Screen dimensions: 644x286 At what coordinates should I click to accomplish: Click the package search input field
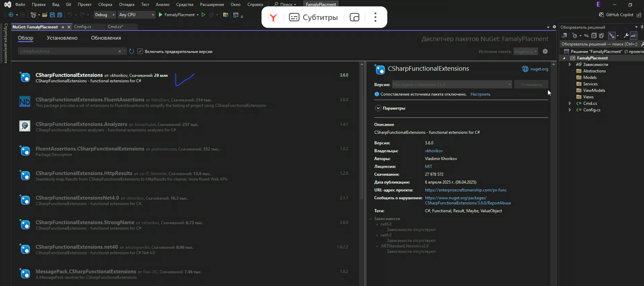68,51
